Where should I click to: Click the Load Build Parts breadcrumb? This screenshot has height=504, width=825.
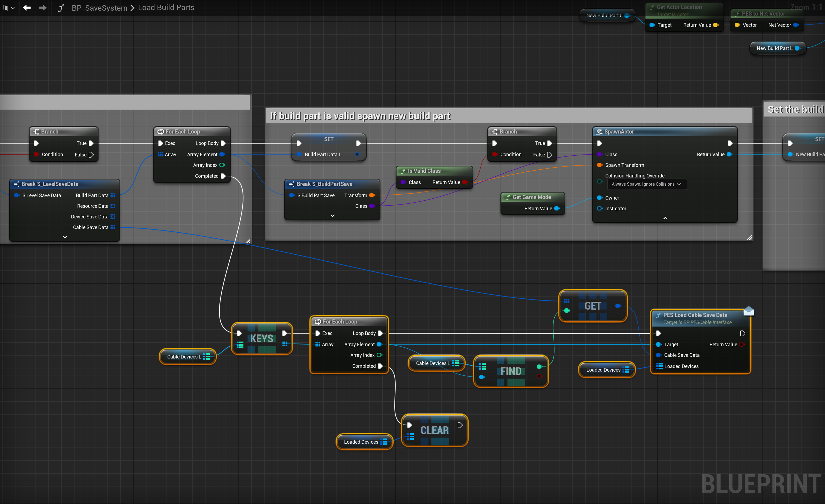[x=166, y=7]
